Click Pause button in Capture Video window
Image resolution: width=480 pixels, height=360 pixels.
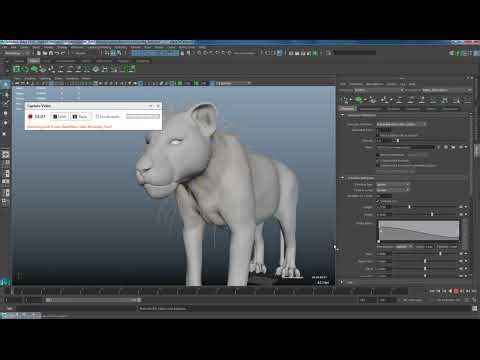pos(81,116)
